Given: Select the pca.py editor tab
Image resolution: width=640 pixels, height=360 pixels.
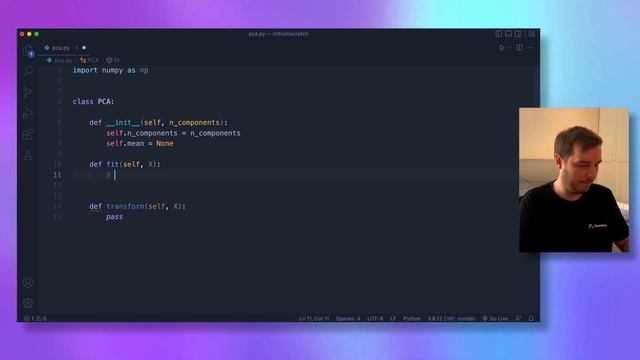Looking at the screenshot, I should tap(61, 48).
